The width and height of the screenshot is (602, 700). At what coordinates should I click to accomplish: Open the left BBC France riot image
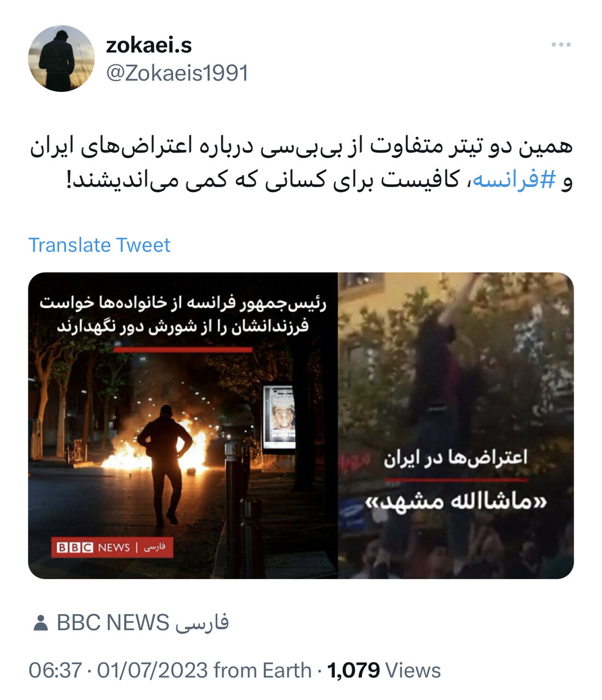(x=183, y=425)
